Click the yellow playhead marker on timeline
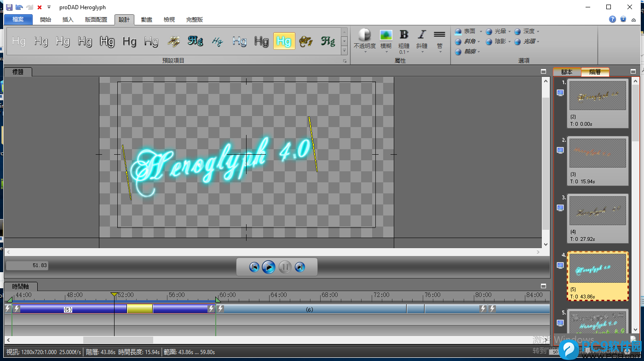Viewport: 644px width, 361px height. (x=114, y=294)
